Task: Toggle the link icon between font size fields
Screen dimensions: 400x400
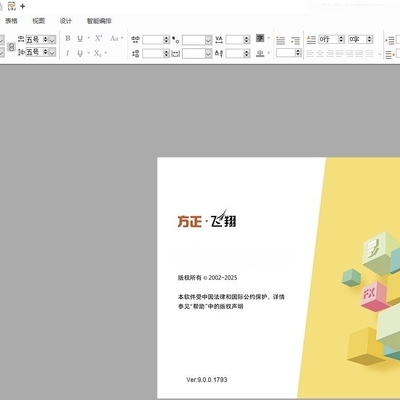Action: [x=11, y=47]
